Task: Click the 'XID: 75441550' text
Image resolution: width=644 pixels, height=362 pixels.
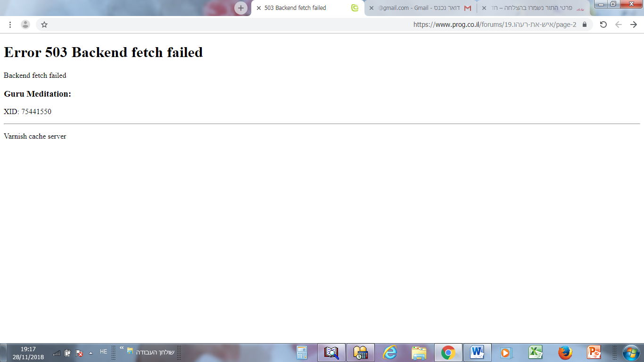Action: click(x=27, y=112)
